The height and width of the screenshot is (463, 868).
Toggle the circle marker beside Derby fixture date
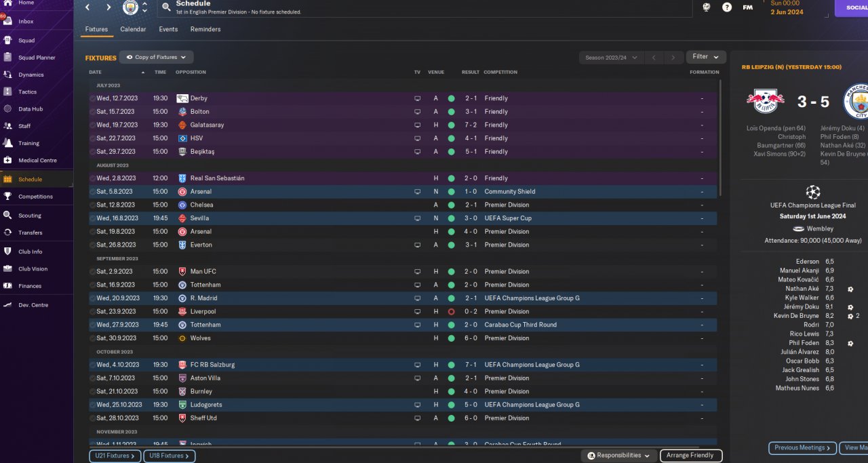click(92, 98)
